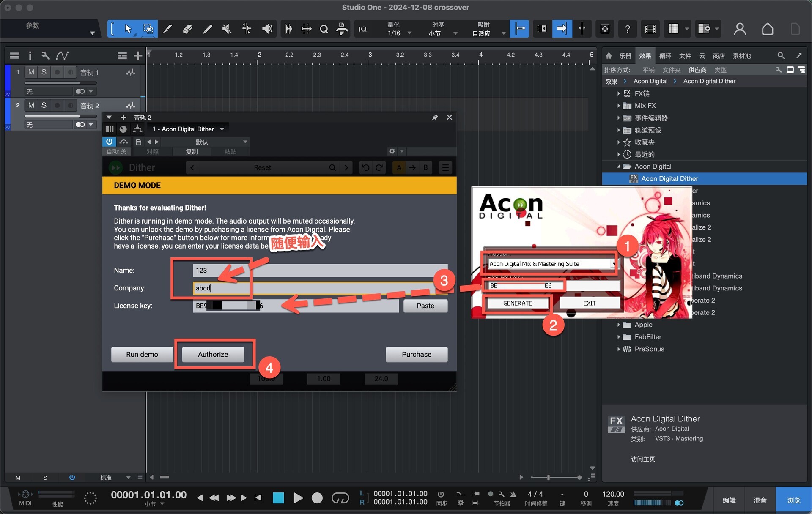The image size is (812, 514).
Task: Toggle snap button in toolbar
Action: (520, 29)
